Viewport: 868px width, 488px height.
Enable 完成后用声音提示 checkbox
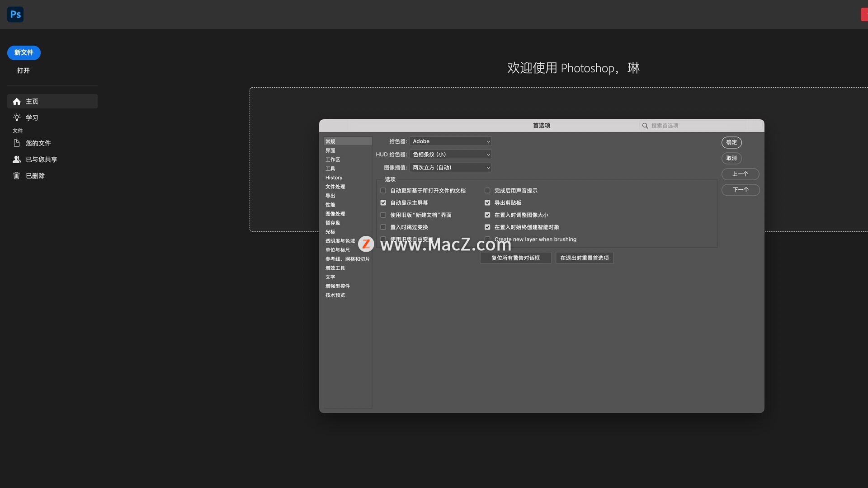[487, 191]
